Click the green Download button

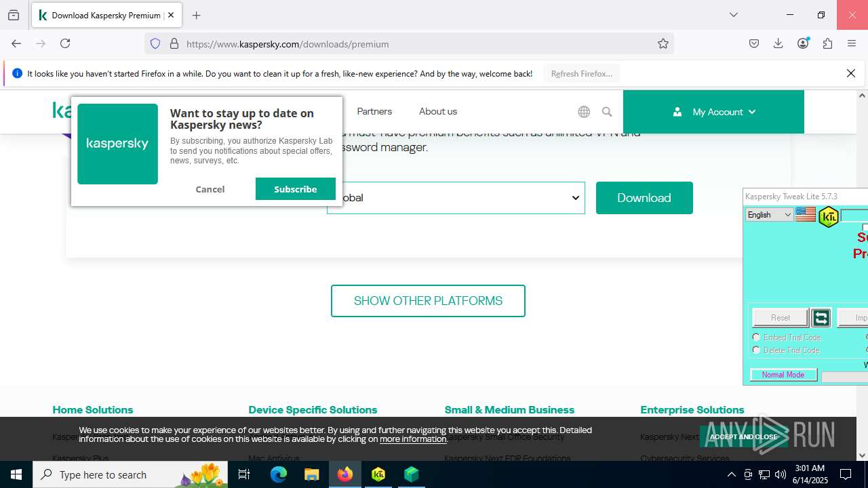[644, 198]
